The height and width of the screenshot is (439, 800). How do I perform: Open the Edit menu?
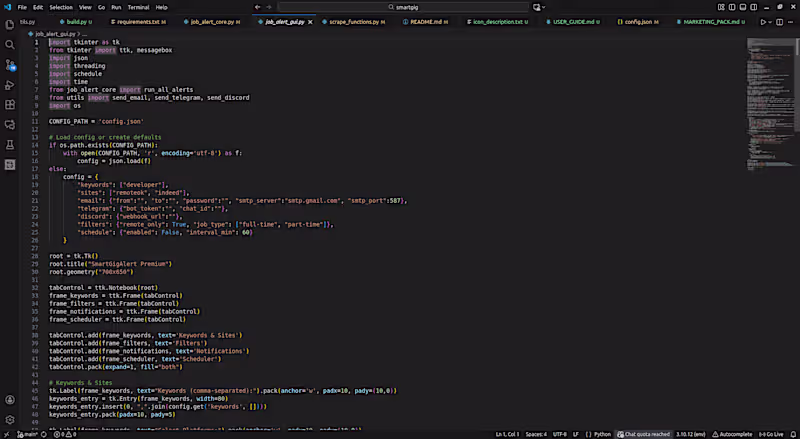pyautogui.click(x=38, y=7)
